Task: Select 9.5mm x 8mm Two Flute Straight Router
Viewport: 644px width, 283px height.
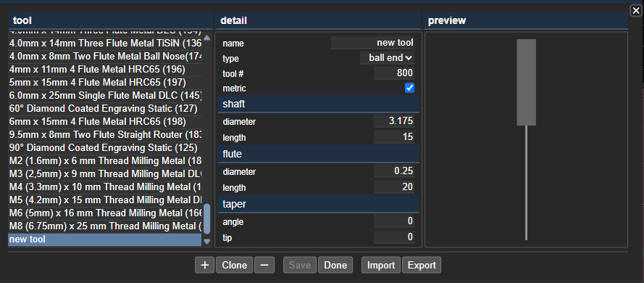Action: [x=105, y=135]
